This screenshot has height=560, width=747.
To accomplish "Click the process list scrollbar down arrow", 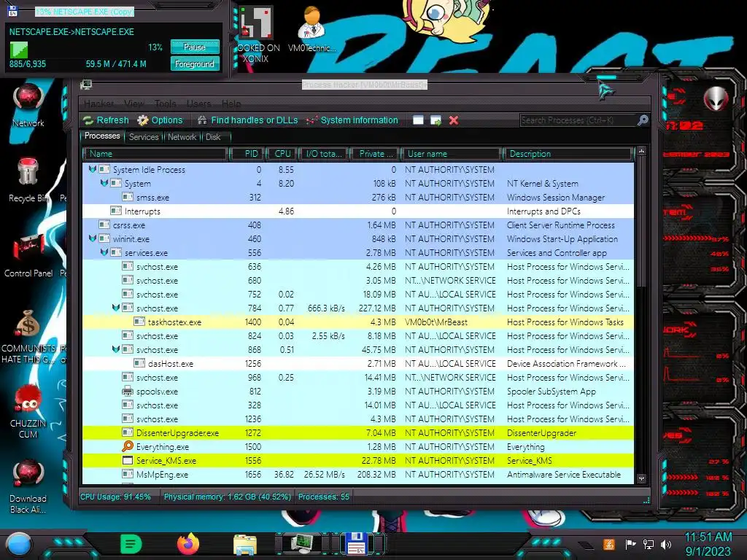I will point(641,478).
